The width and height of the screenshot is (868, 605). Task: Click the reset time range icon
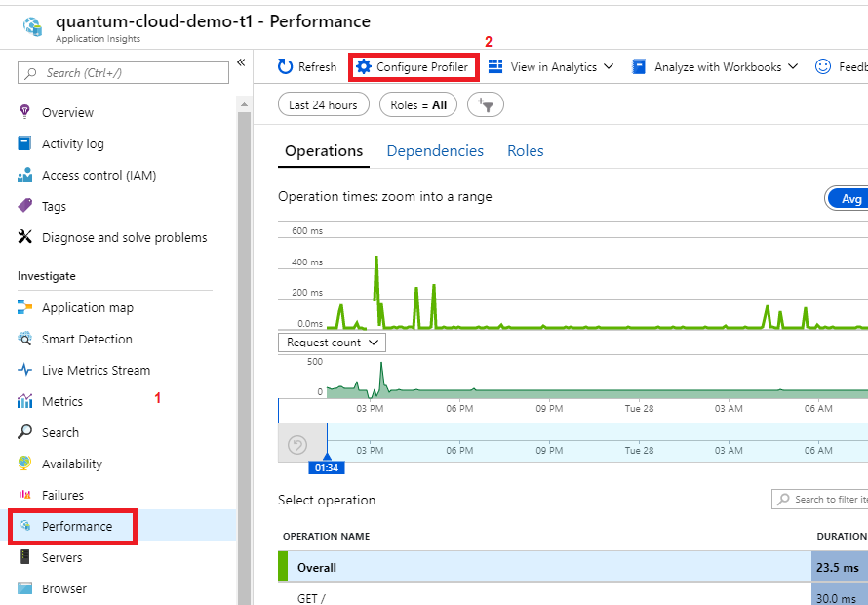298,445
